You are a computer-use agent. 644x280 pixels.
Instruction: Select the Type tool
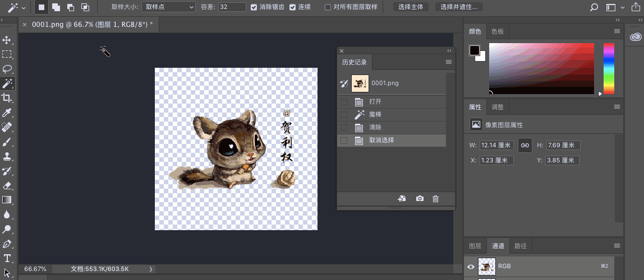pyautogui.click(x=7, y=258)
